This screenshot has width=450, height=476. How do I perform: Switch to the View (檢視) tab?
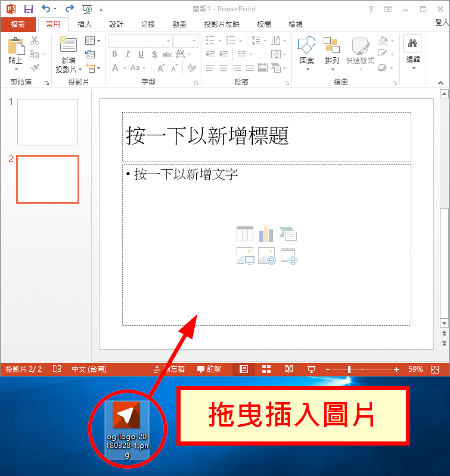point(295,24)
